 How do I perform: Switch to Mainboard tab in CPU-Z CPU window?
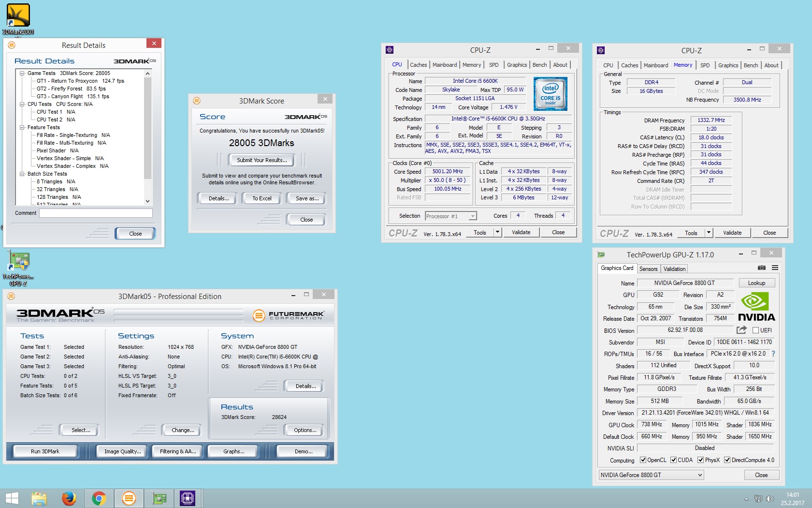tap(445, 65)
